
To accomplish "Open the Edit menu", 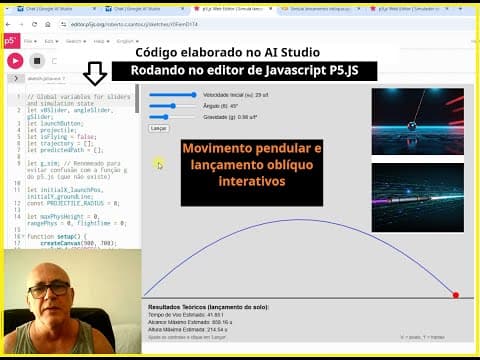I will tap(51, 41).
